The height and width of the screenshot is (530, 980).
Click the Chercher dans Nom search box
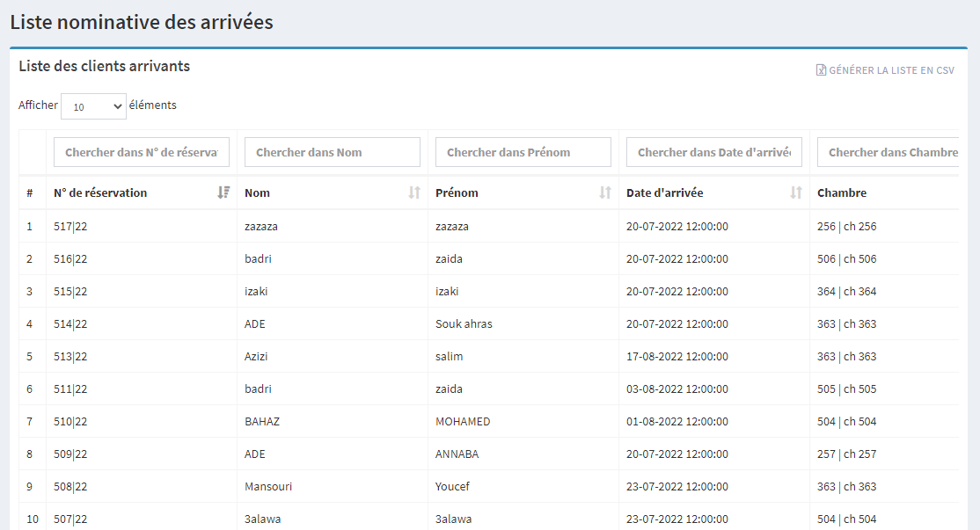333,152
